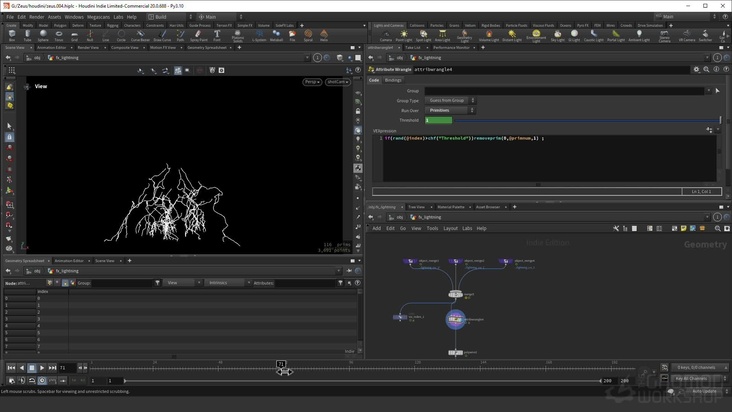Switch to the Render View tab
Viewport: 732px width, 412px height.
click(x=88, y=47)
